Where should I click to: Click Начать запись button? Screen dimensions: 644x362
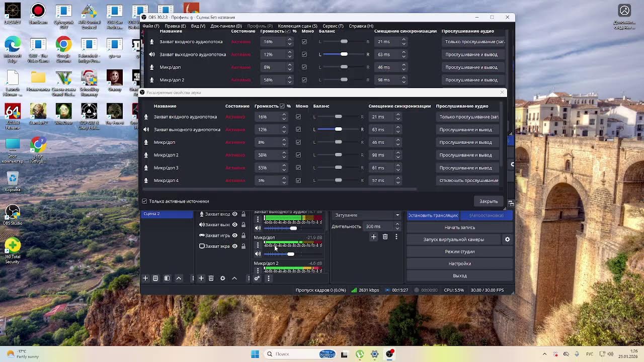459,227
